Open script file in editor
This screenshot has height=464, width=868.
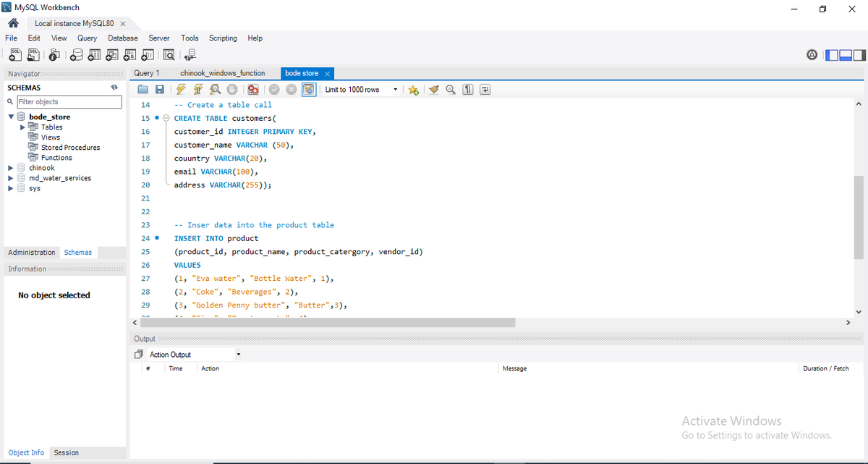[143, 90]
